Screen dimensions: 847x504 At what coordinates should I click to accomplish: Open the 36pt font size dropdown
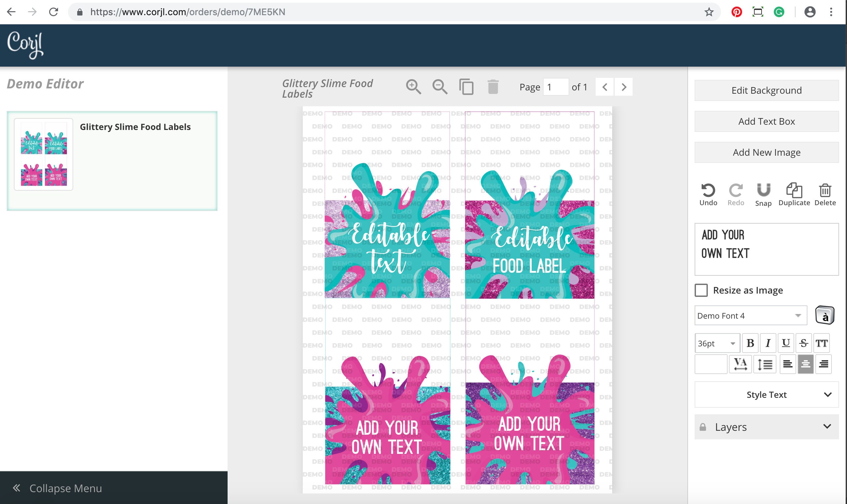717,343
